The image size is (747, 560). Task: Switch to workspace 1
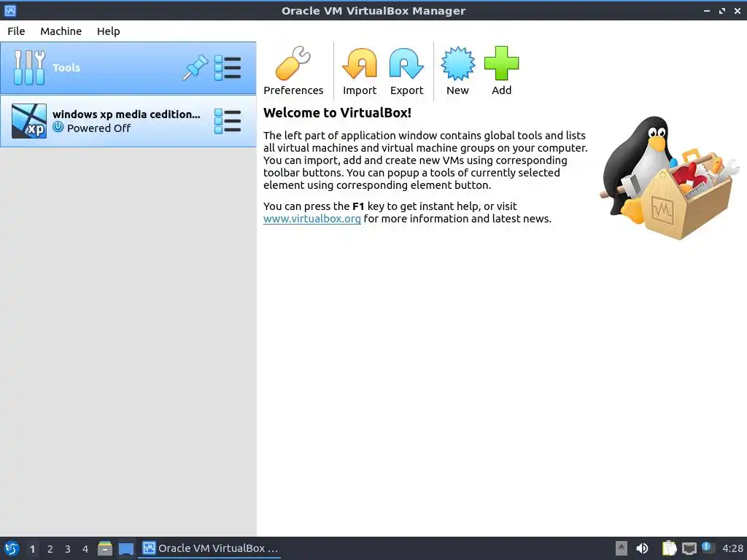coord(32,549)
